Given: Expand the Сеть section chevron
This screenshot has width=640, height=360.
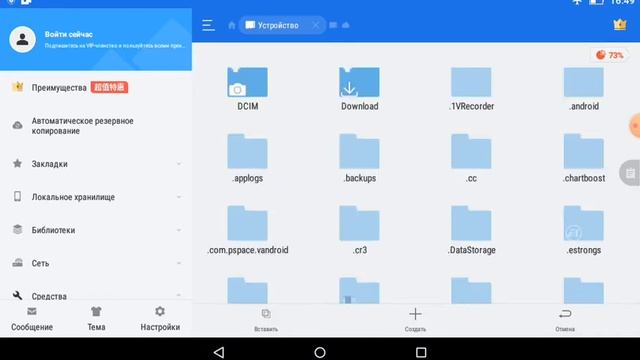Looking at the screenshot, I should (x=179, y=263).
